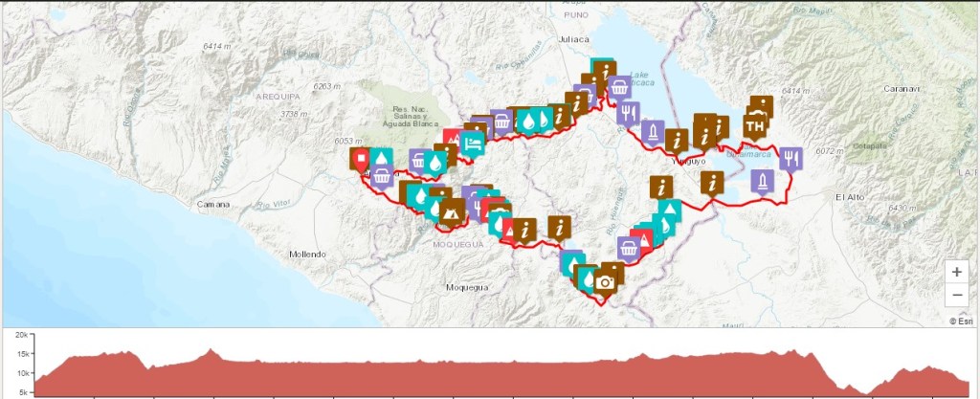Select the TH trailhead marker
Image resolution: width=980 pixels, height=399 pixels.
(755, 126)
